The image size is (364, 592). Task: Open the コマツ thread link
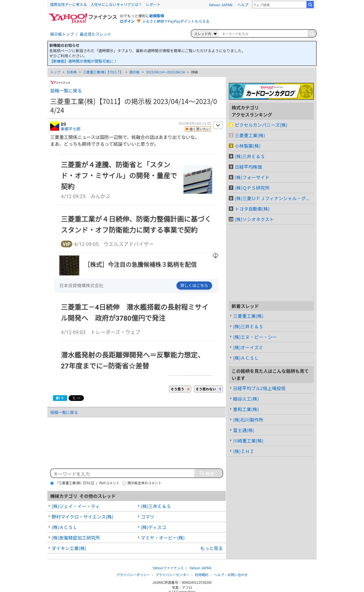[x=148, y=517]
